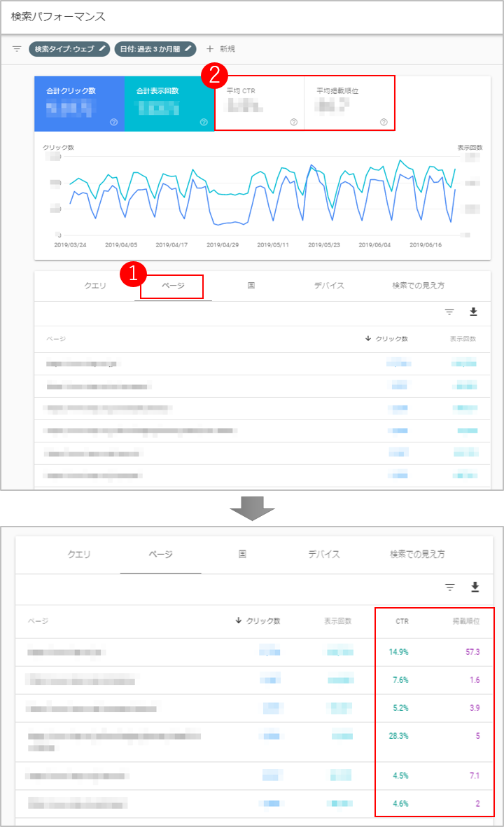Click the pencil icon on the 検索タイプ: ウェブ chip

103,49
